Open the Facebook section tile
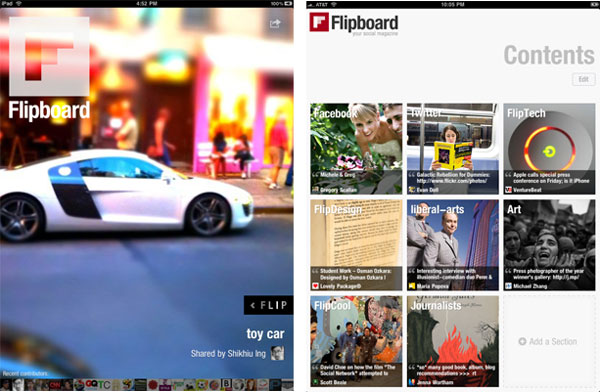 pos(356,149)
